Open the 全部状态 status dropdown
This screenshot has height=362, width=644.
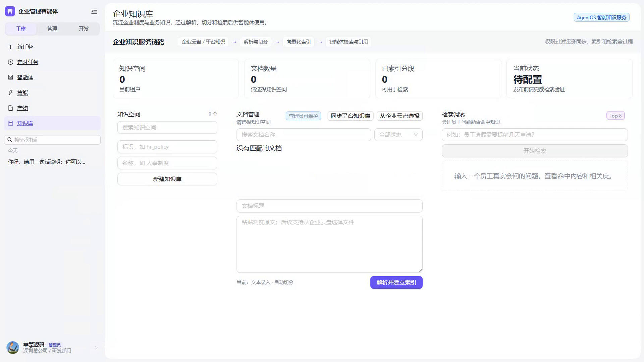[398, 135]
